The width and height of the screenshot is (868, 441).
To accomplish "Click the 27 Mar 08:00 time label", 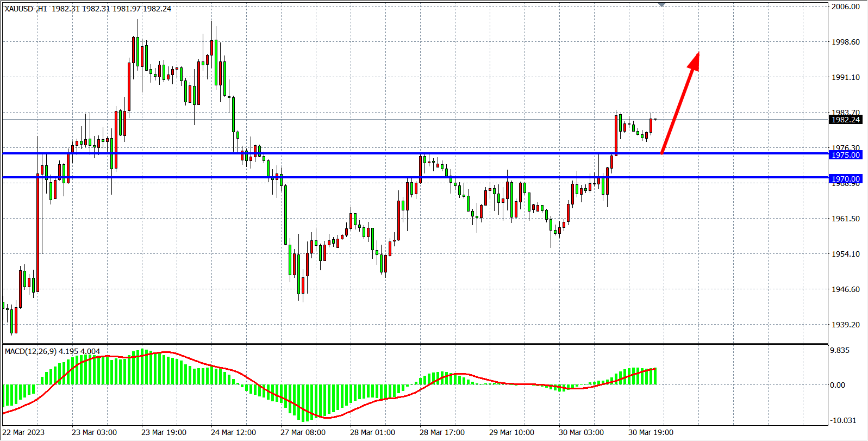I will [x=303, y=432].
